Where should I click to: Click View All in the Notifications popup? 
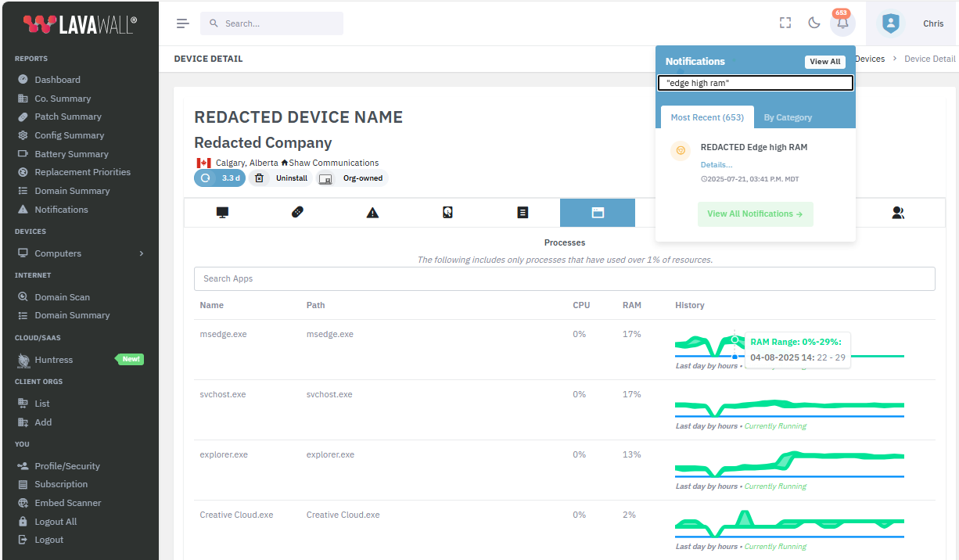[824, 61]
